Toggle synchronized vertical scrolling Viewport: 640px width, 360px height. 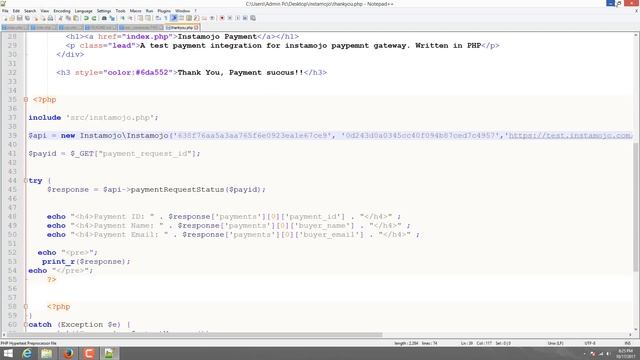(140, 18)
